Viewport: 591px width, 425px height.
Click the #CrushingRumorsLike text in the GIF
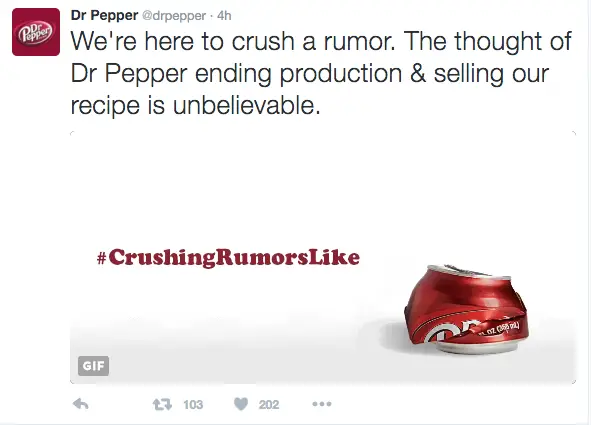click(x=228, y=258)
